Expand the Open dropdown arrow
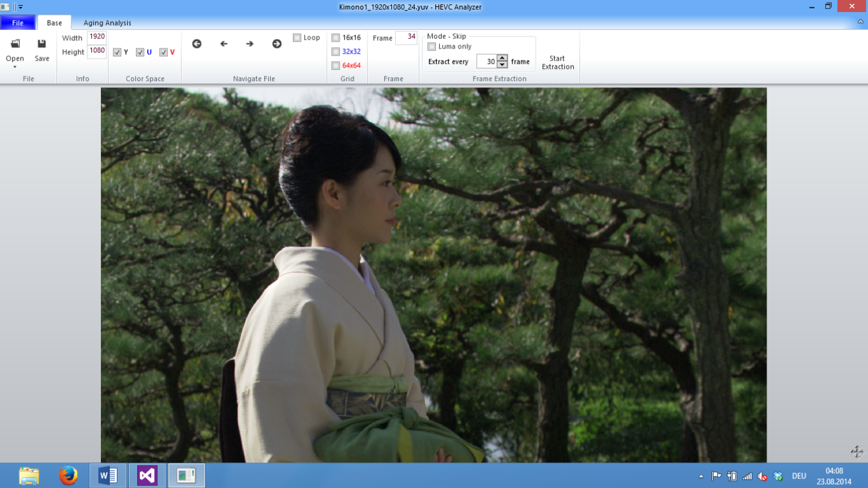The width and height of the screenshot is (868, 488). [x=15, y=67]
